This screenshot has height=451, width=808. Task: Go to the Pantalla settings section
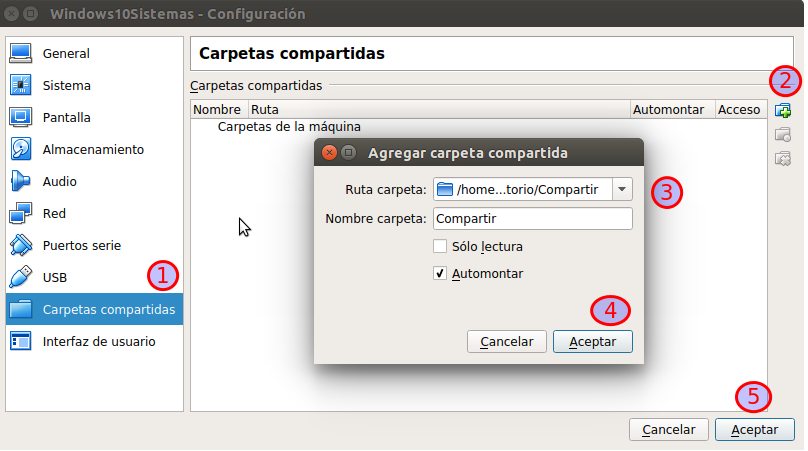94,117
